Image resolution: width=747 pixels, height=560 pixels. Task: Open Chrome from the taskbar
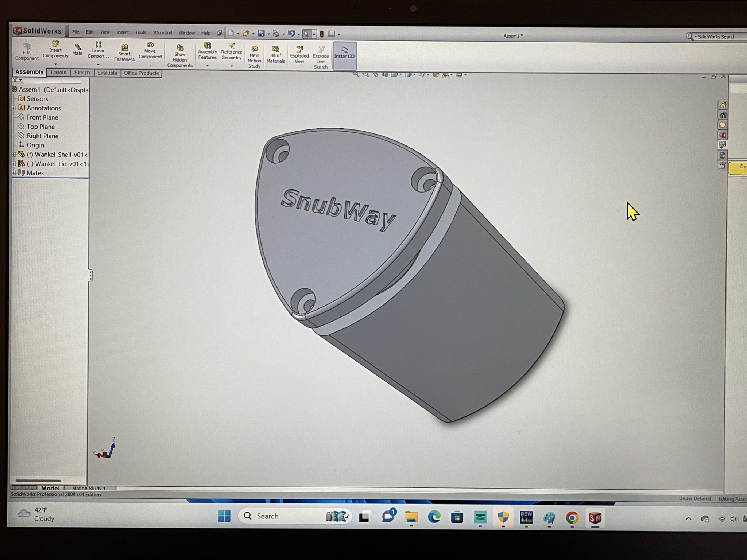click(572, 518)
